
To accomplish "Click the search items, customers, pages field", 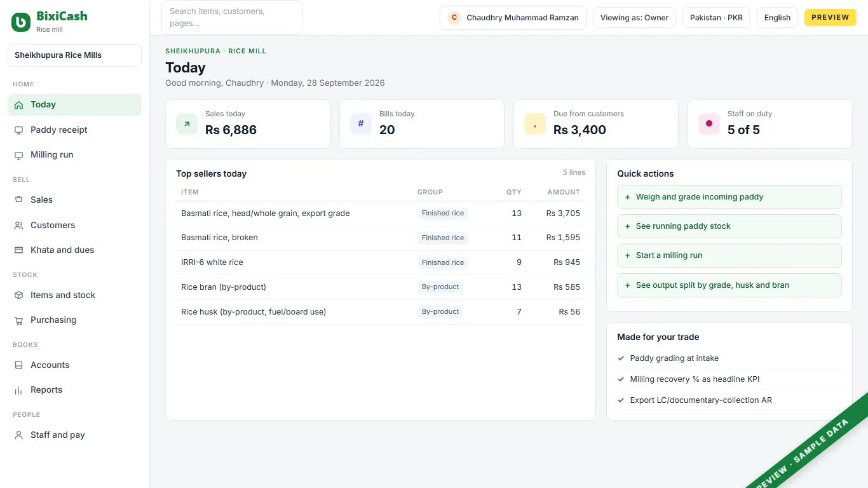I will (x=232, y=18).
